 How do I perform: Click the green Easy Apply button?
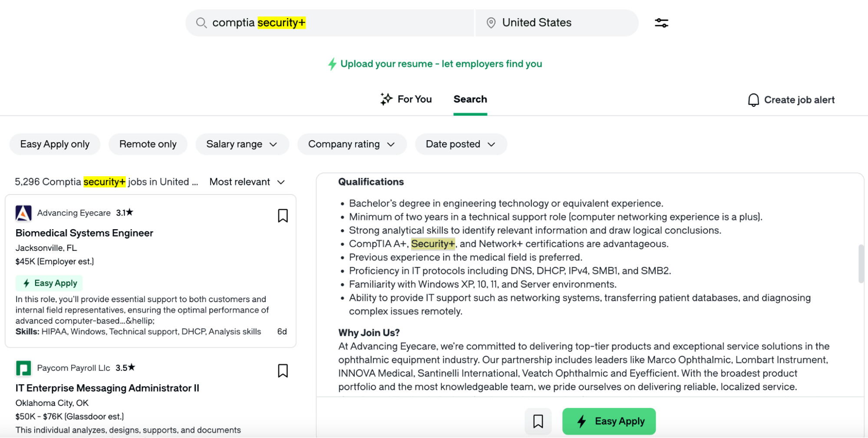point(609,421)
